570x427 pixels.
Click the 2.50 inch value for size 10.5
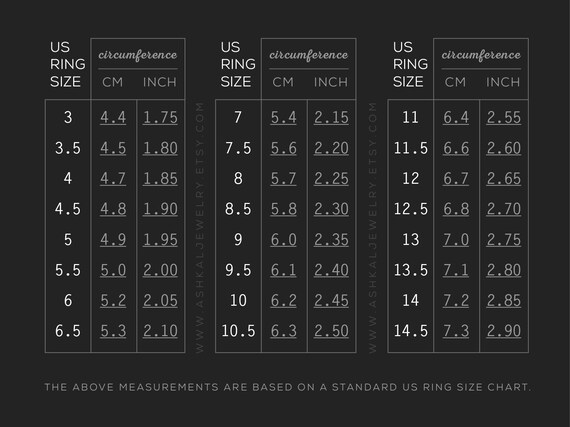(x=331, y=331)
